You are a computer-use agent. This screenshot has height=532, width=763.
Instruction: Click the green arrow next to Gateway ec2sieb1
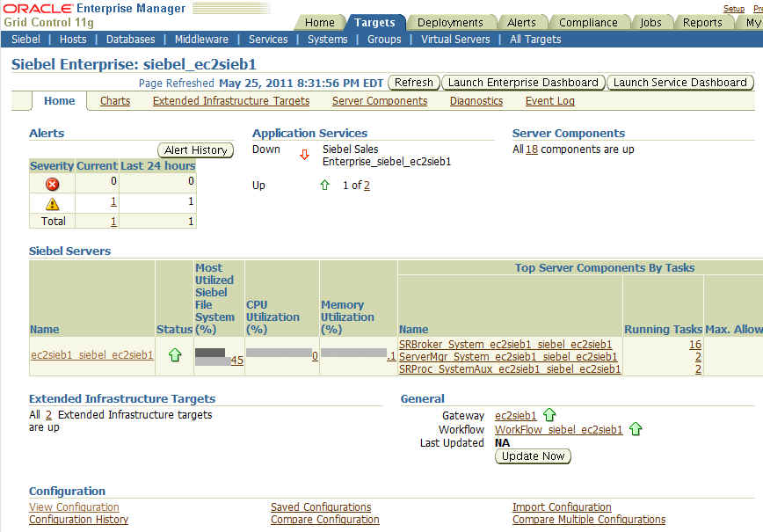[549, 415]
